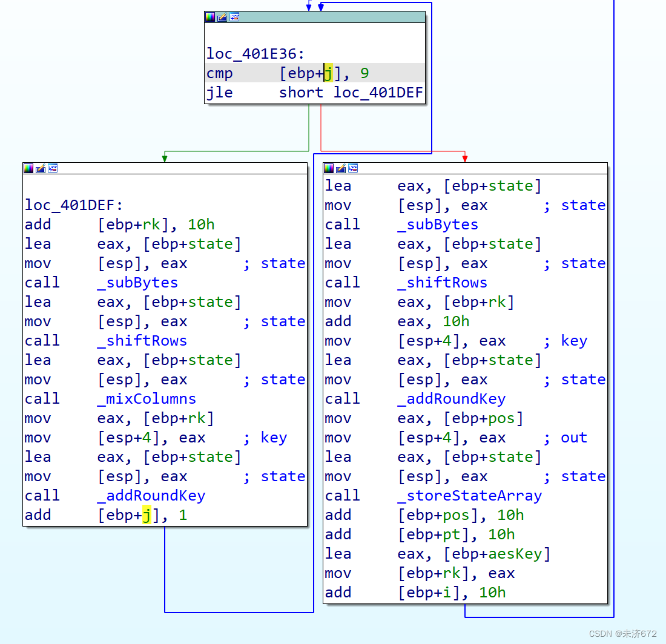
Task: Click edit-pencil icon on loc_401E36 block
Action: (x=222, y=17)
